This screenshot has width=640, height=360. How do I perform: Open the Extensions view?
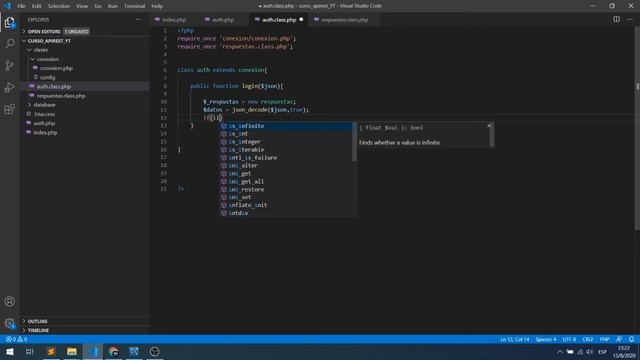tap(9, 109)
